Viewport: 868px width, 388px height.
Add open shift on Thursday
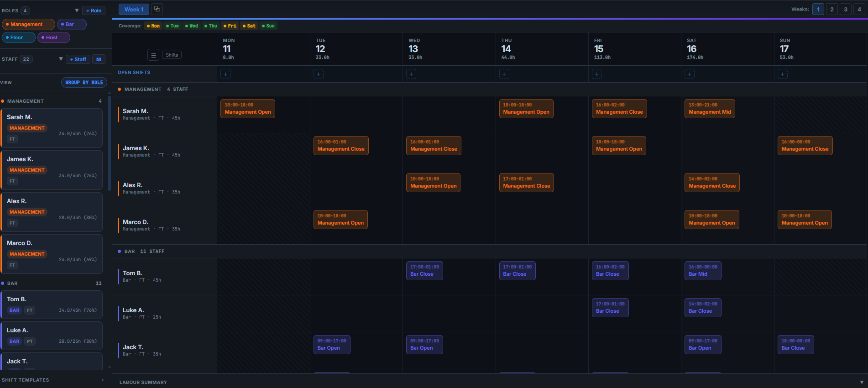504,74
